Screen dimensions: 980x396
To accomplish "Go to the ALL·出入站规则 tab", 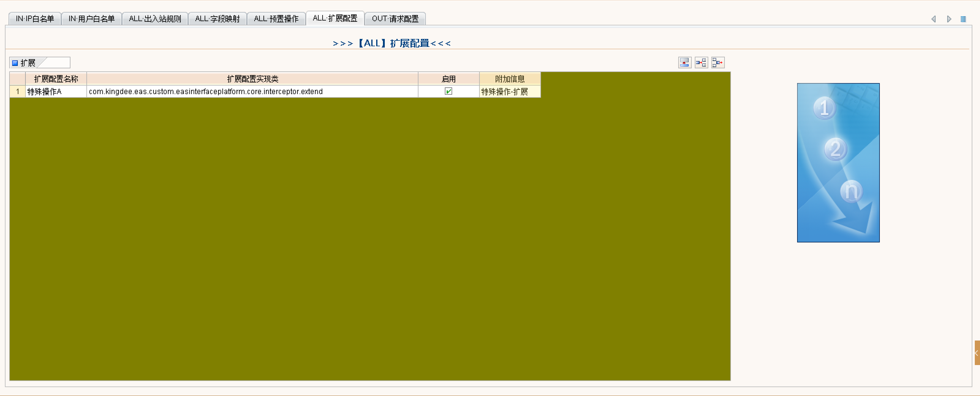I will [155, 19].
